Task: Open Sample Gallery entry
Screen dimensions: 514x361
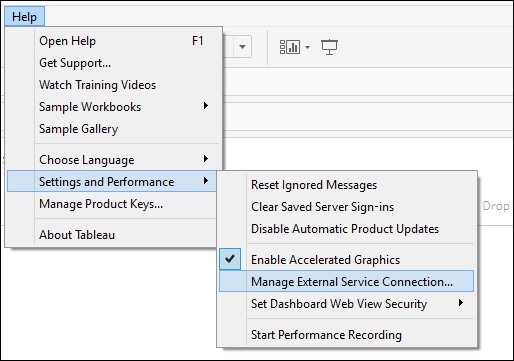Action: click(x=112, y=129)
